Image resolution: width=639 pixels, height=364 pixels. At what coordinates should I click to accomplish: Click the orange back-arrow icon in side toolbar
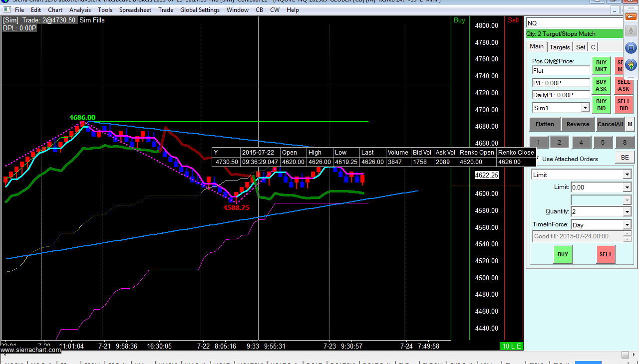631,16
